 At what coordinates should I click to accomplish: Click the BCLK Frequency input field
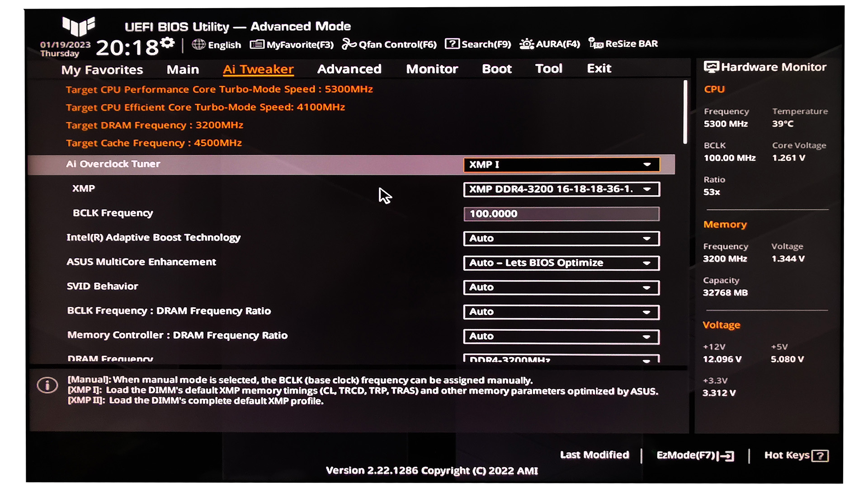(560, 213)
